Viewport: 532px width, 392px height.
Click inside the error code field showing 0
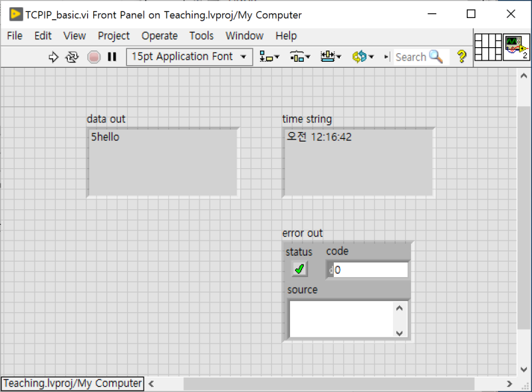367,269
